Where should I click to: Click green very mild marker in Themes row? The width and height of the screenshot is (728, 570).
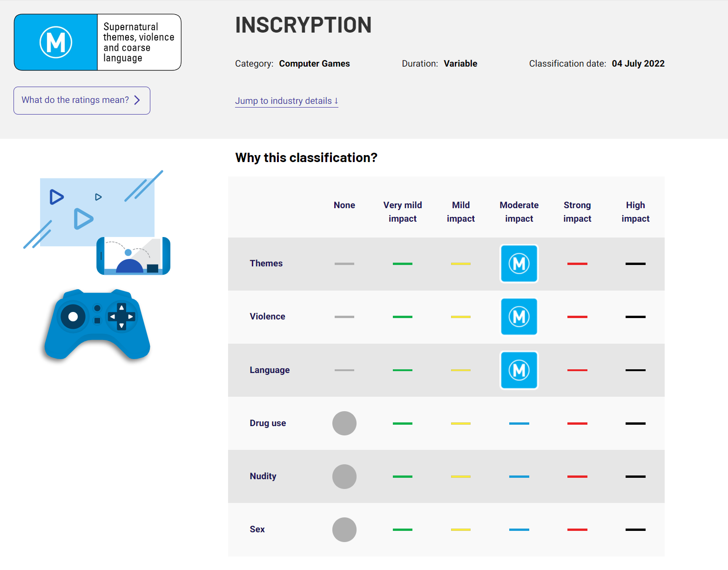coord(403,264)
